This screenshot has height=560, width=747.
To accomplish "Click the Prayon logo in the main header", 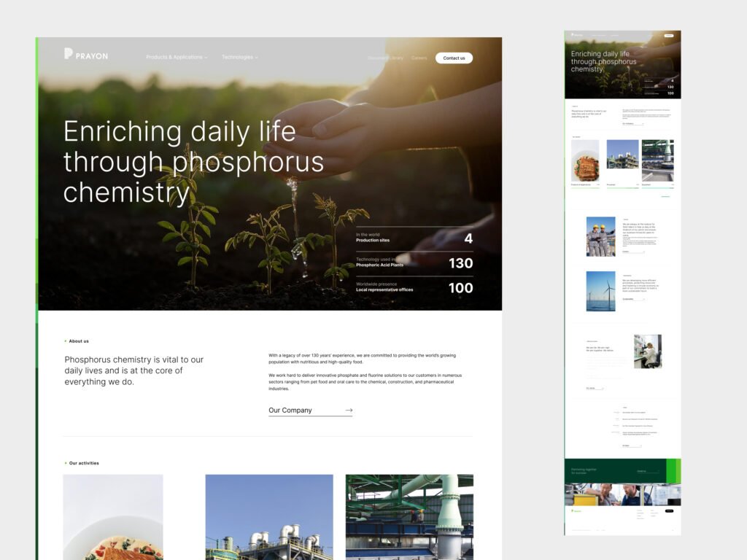I will [86, 54].
